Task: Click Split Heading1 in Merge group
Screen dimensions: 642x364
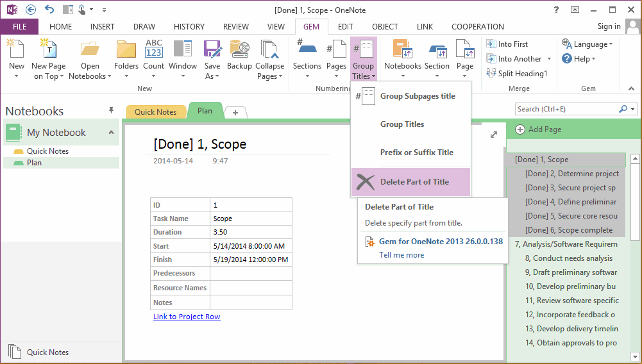Action: (x=517, y=74)
